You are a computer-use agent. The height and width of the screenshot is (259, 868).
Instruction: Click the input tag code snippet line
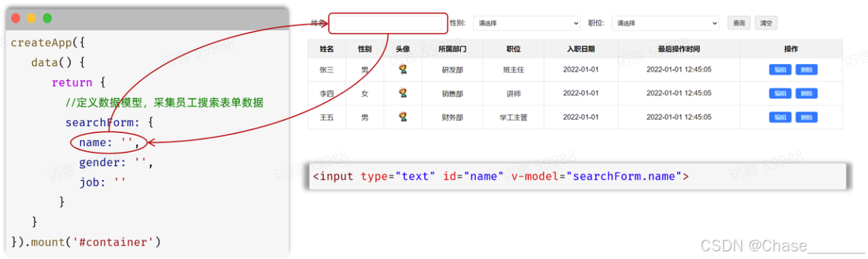[x=501, y=176]
